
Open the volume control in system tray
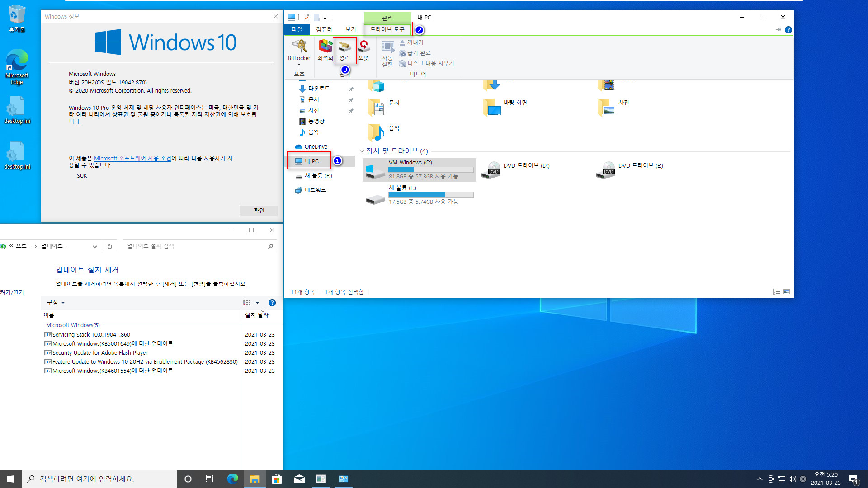coord(792,479)
